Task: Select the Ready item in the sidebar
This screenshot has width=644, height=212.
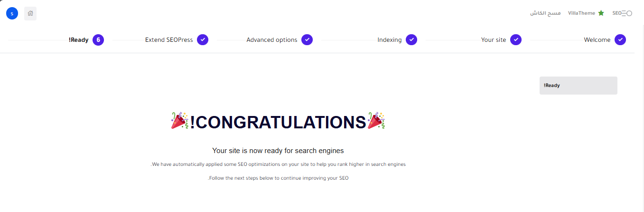Action: (578, 86)
